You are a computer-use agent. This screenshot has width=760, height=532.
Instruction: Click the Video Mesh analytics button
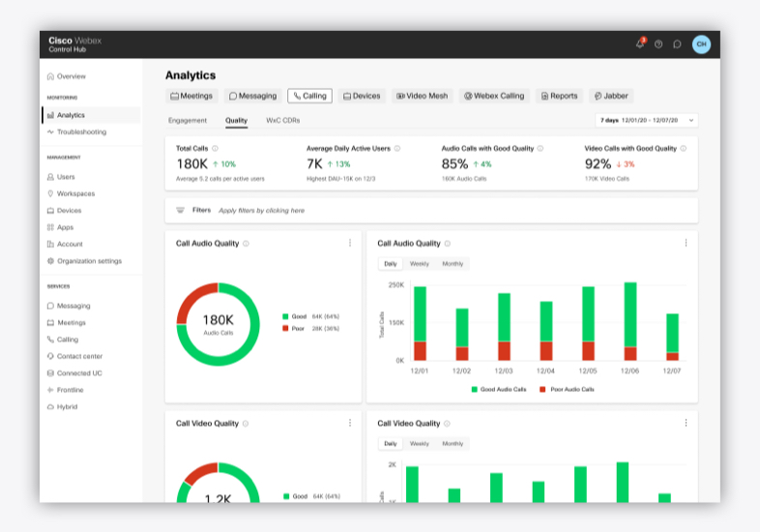click(423, 96)
